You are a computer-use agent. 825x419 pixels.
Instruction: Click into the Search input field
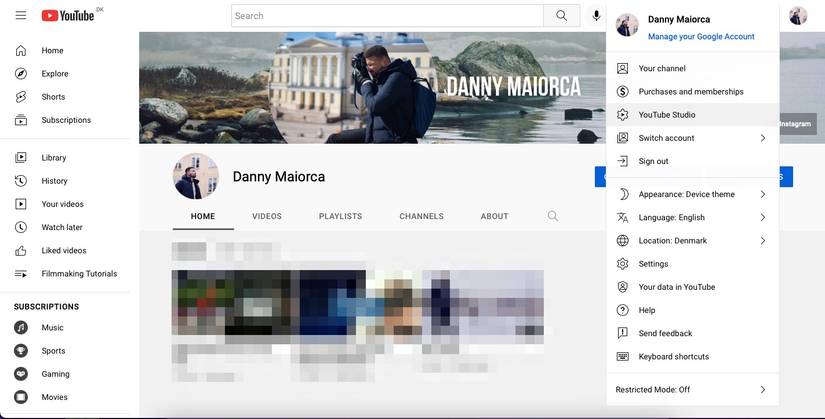(387, 16)
